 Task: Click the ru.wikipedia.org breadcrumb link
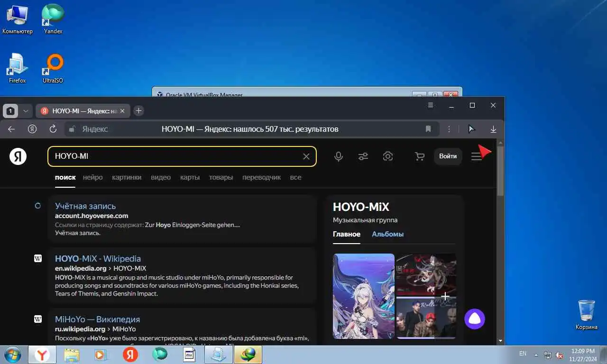pyautogui.click(x=80, y=329)
